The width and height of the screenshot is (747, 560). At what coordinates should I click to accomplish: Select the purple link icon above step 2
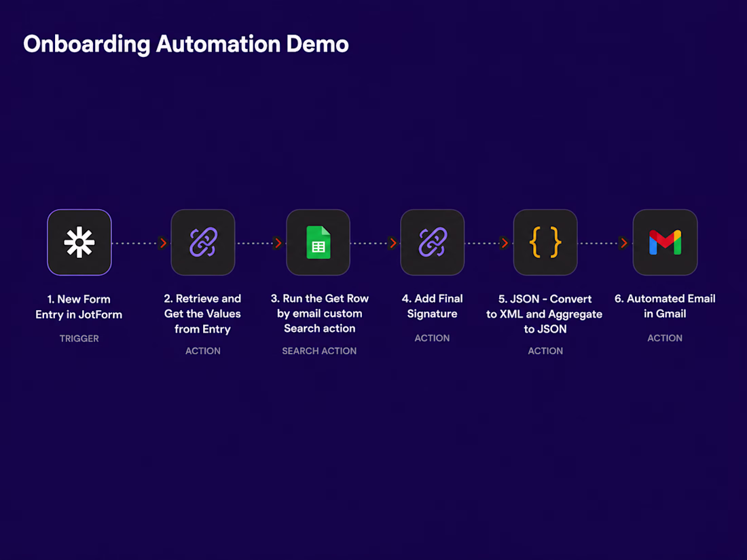[x=203, y=242]
